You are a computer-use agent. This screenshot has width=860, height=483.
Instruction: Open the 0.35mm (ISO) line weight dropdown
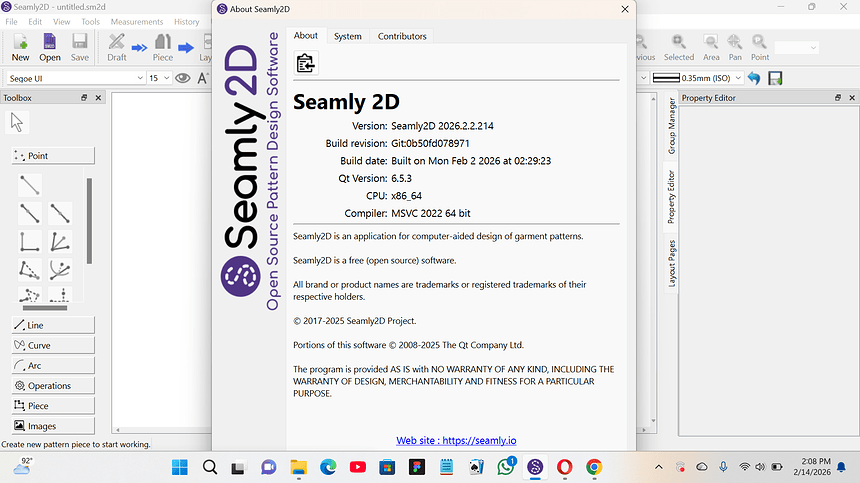tap(697, 78)
